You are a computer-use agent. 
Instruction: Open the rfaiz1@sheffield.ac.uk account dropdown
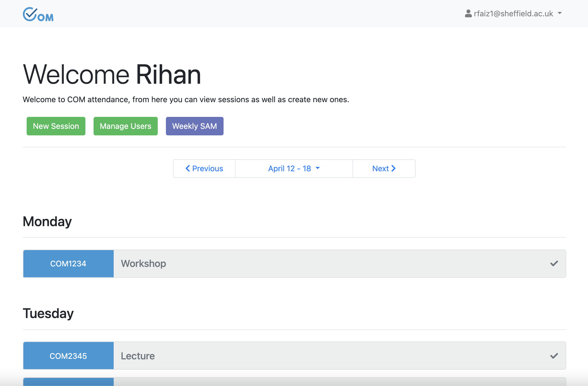[513, 14]
